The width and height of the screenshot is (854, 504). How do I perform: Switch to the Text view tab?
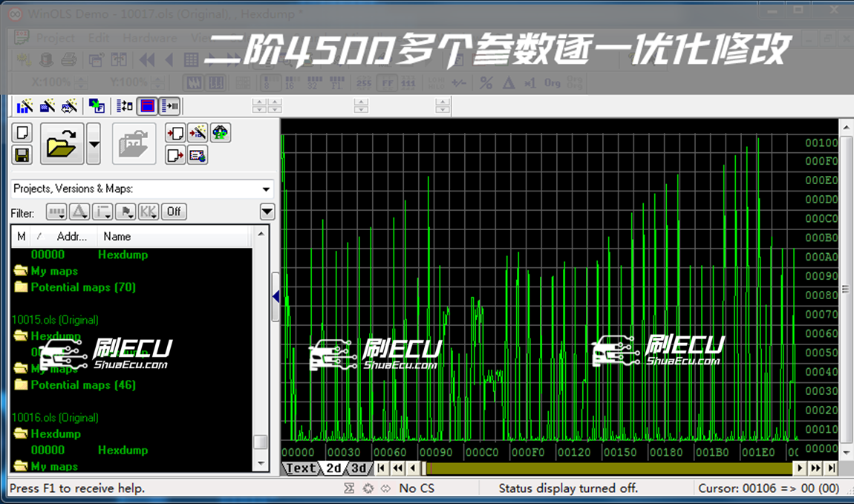coord(301,468)
